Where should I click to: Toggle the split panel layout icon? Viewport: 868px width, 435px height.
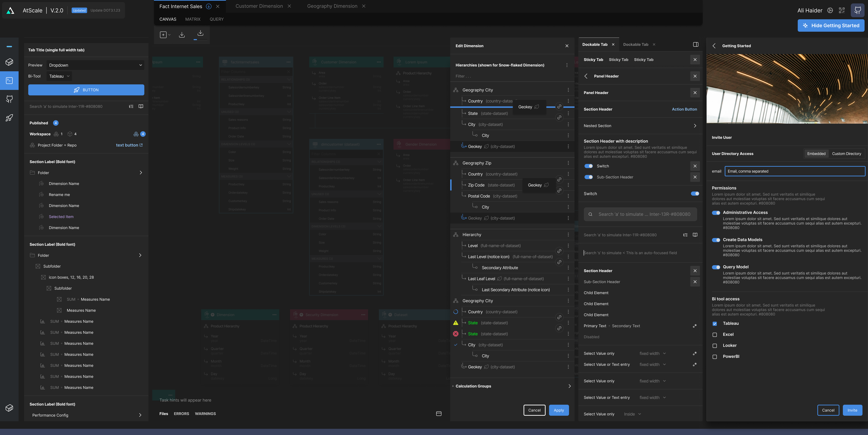coord(695,44)
